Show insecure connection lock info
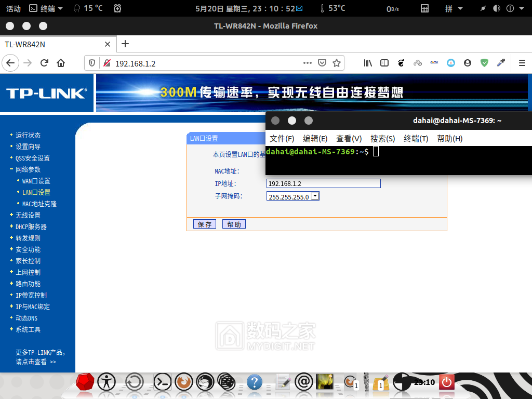This screenshot has height=399, width=532. click(x=107, y=63)
